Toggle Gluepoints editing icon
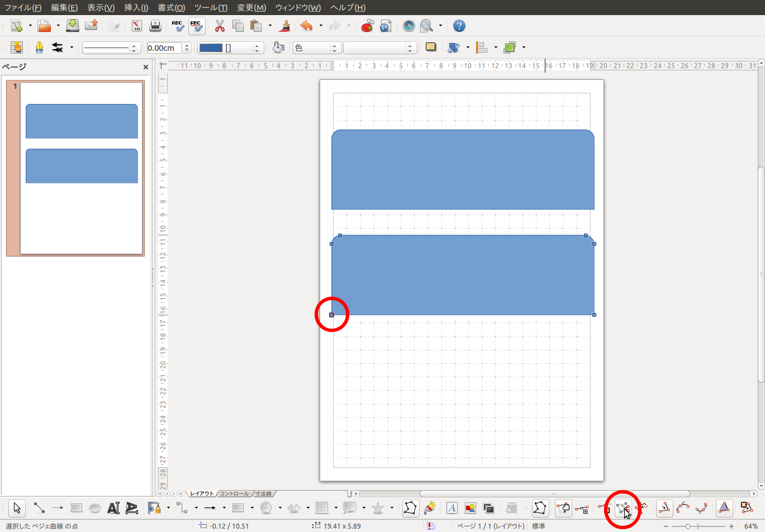 coord(430,508)
